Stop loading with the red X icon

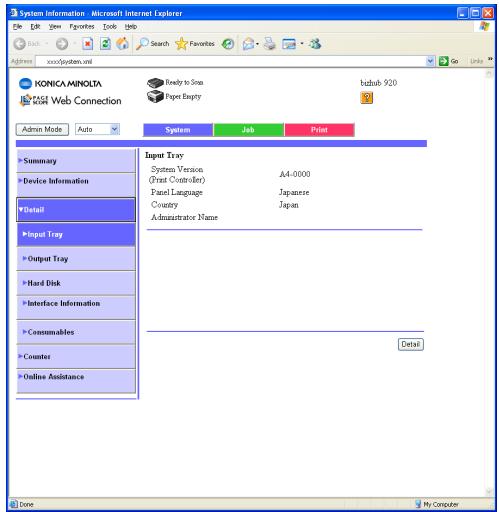[x=88, y=44]
